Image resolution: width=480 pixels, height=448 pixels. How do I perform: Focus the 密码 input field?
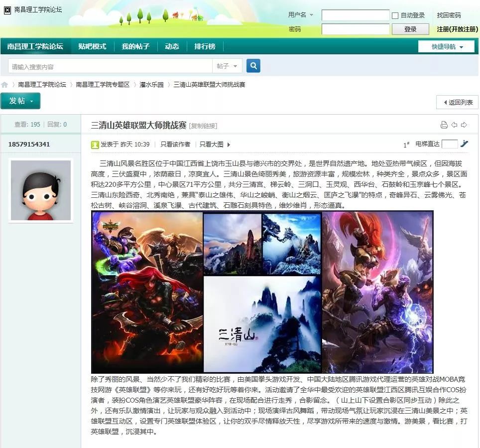356,29
